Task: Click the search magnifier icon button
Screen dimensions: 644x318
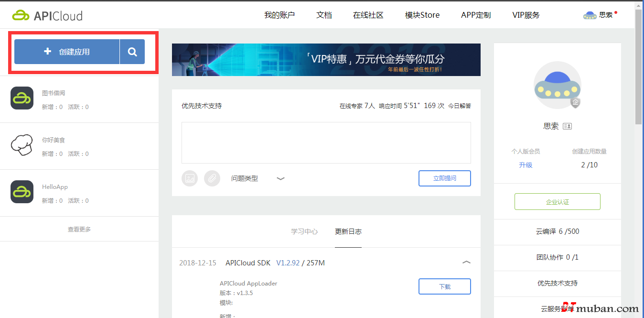Action: 132,52
